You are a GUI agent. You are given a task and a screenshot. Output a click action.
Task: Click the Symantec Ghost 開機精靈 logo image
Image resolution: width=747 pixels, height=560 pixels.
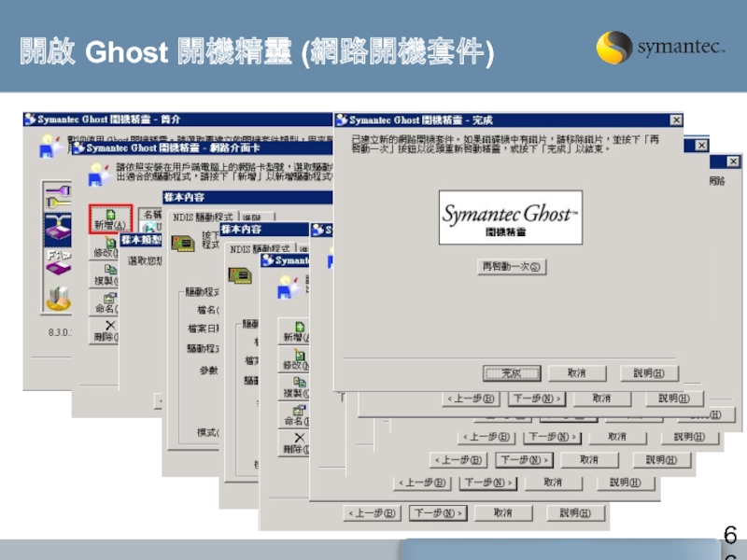[x=510, y=217]
